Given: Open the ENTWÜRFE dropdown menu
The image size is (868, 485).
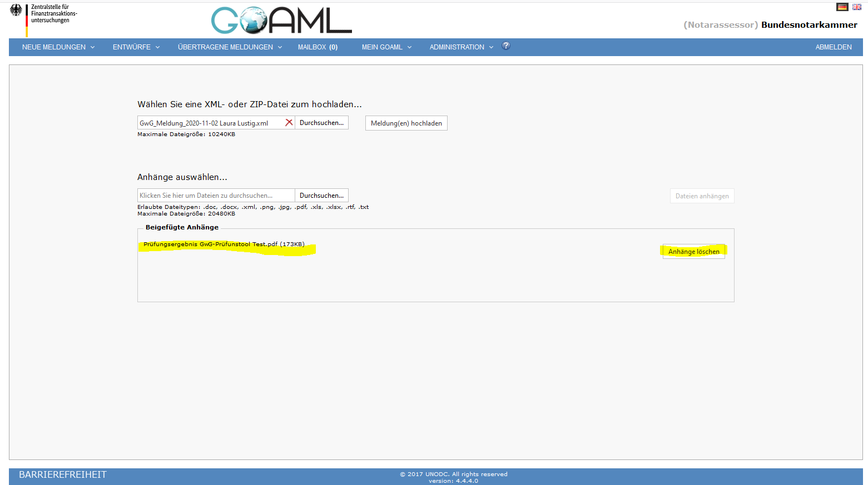Looking at the screenshot, I should pyautogui.click(x=136, y=47).
